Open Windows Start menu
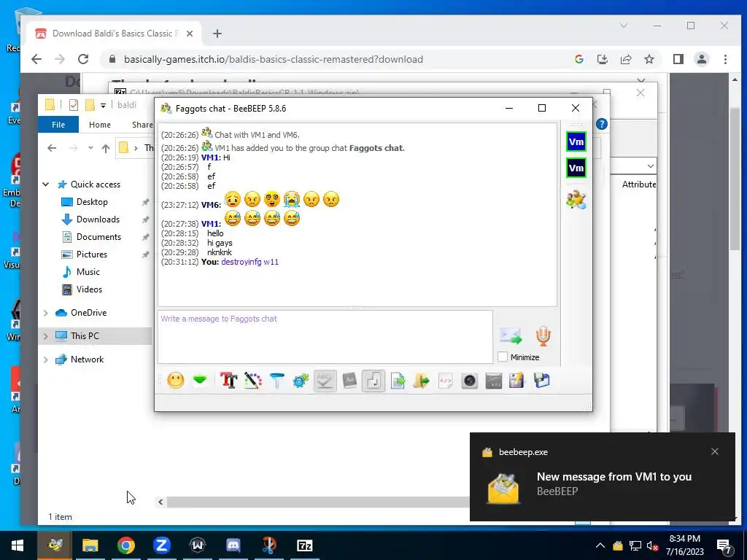 click(x=18, y=545)
